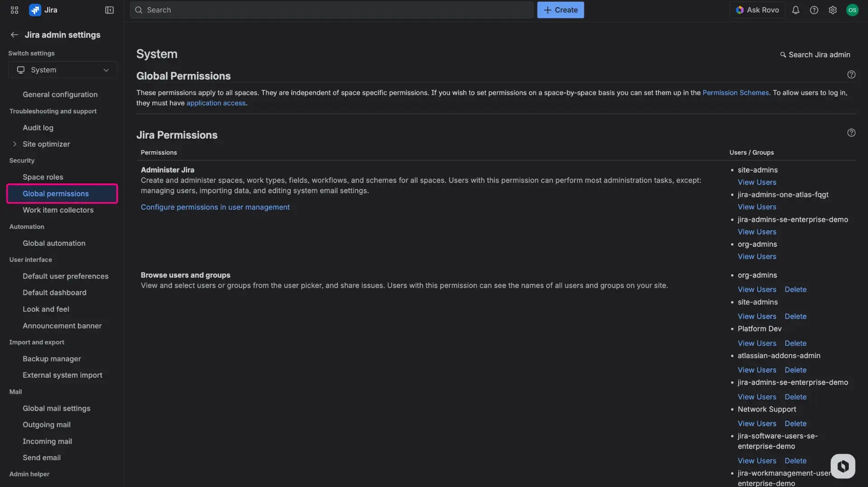Image resolution: width=868 pixels, height=487 pixels.
Task: Collapse the sidebar panel
Action: [x=109, y=9]
